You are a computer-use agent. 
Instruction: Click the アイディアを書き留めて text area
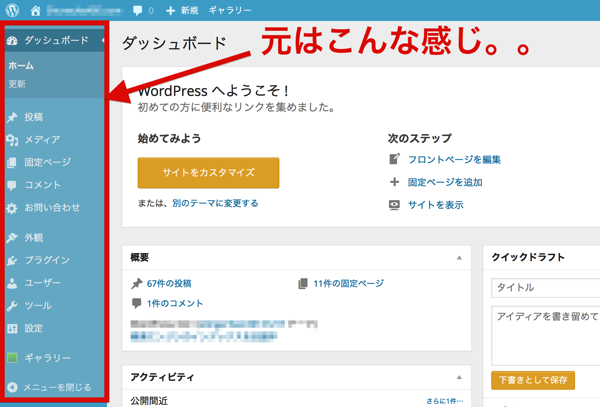pyautogui.click(x=546, y=335)
